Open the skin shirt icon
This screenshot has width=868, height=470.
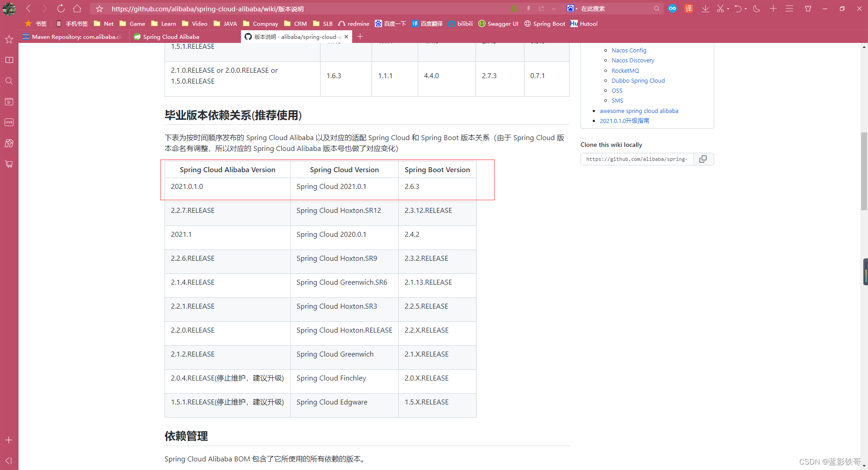point(808,9)
